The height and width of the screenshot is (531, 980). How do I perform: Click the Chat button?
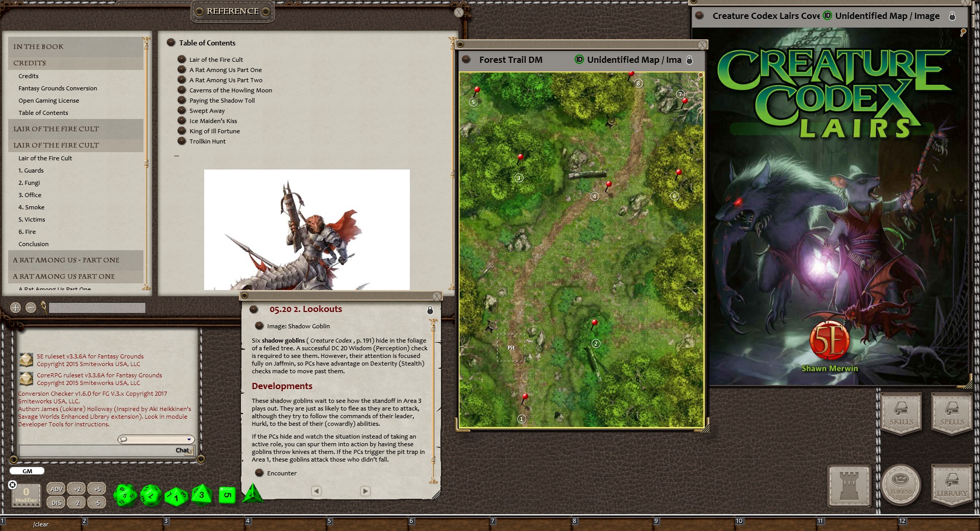[182, 450]
